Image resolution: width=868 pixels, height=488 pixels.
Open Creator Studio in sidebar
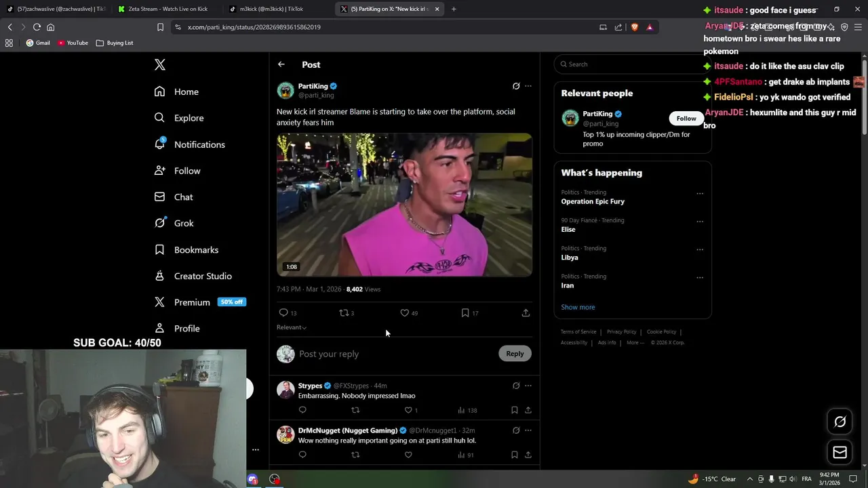pos(193,276)
